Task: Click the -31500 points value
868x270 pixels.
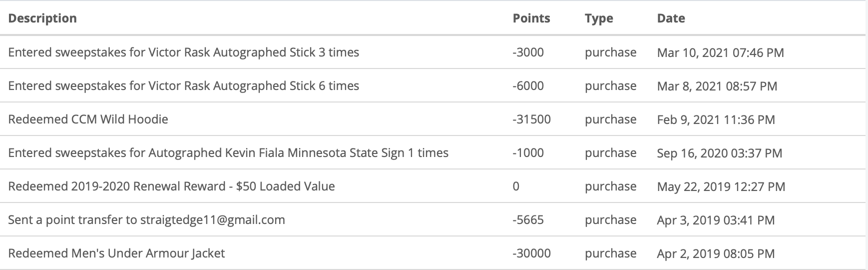Action: click(531, 119)
